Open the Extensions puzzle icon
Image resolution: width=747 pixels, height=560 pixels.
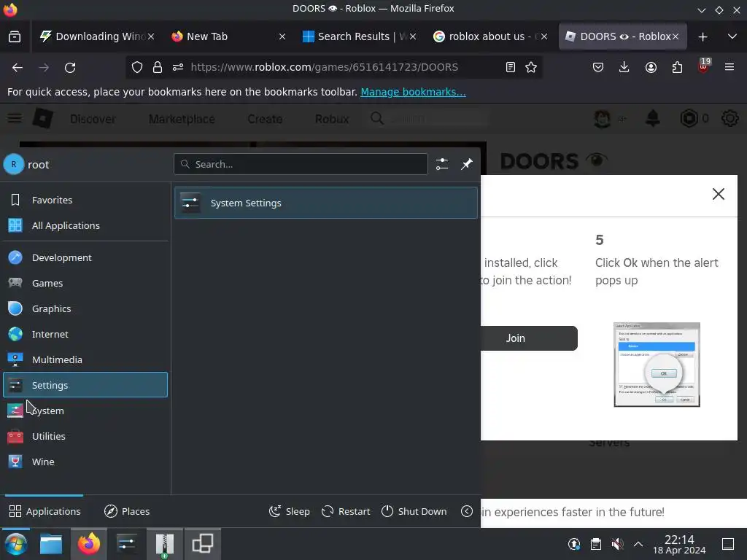[x=677, y=68]
